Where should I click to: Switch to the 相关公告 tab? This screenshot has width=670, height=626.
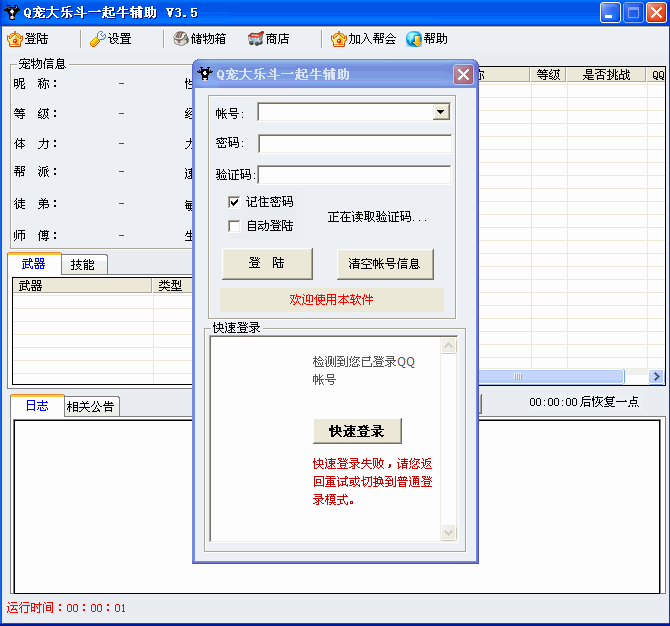tap(91, 406)
